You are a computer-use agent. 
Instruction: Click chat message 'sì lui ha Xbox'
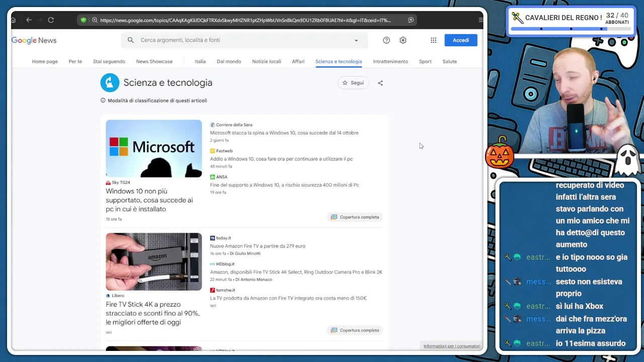click(x=579, y=306)
